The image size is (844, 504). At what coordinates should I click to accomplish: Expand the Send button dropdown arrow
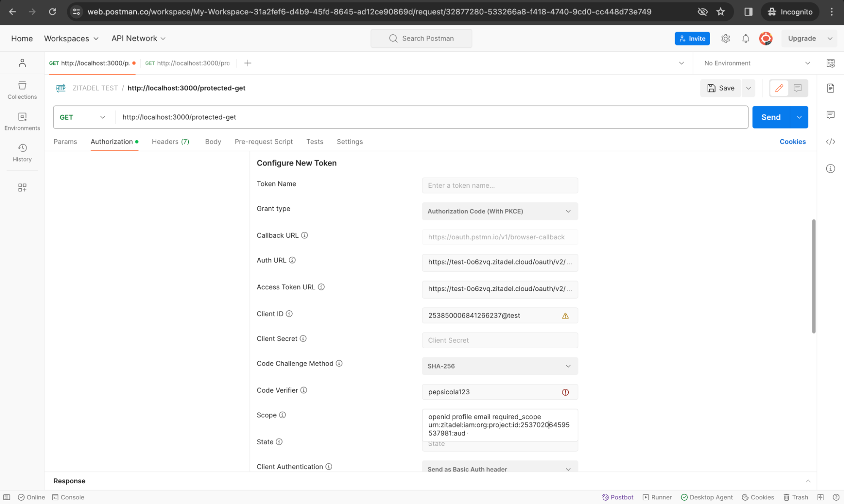pos(799,117)
